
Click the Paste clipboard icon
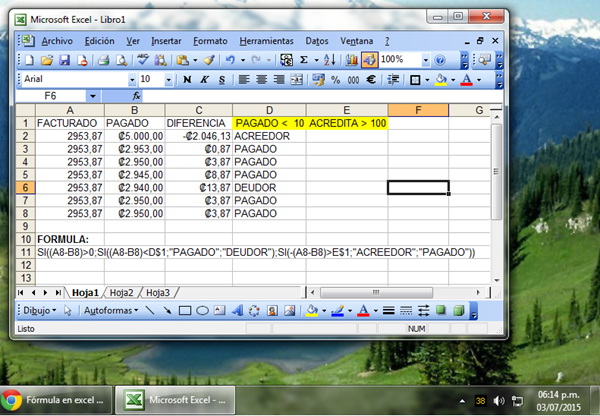click(183, 60)
